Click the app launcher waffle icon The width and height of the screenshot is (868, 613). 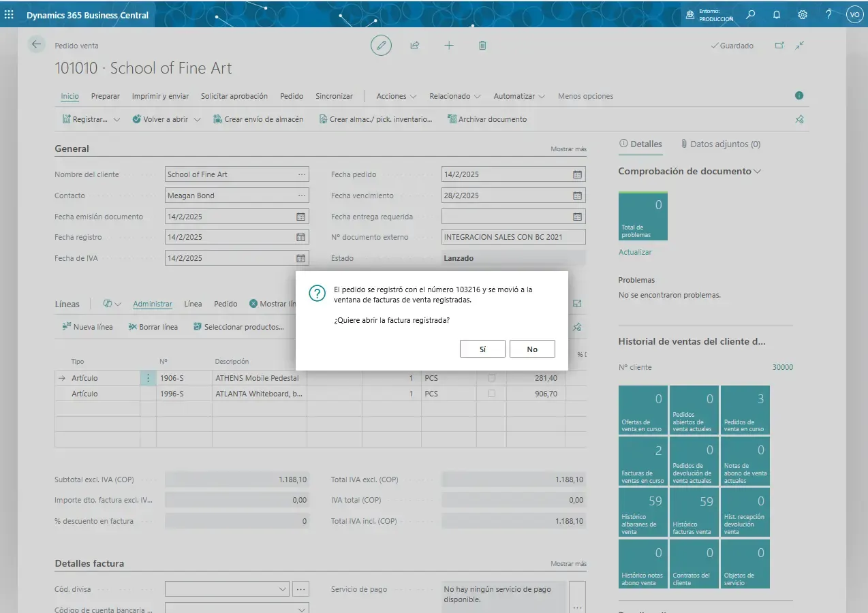(9, 14)
